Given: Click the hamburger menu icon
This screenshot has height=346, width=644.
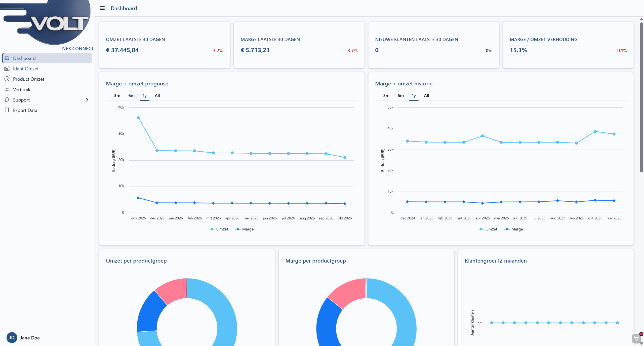Looking at the screenshot, I should coord(102,8).
